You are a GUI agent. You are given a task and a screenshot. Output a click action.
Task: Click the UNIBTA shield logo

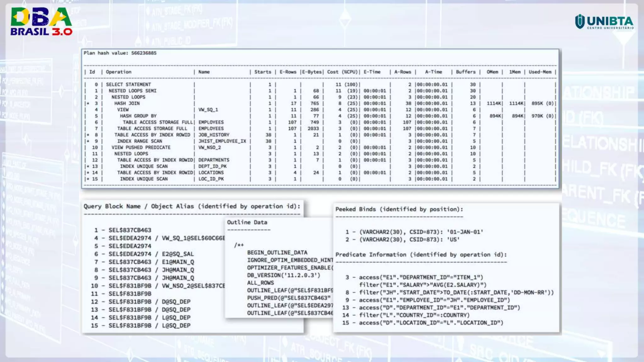[580, 22]
